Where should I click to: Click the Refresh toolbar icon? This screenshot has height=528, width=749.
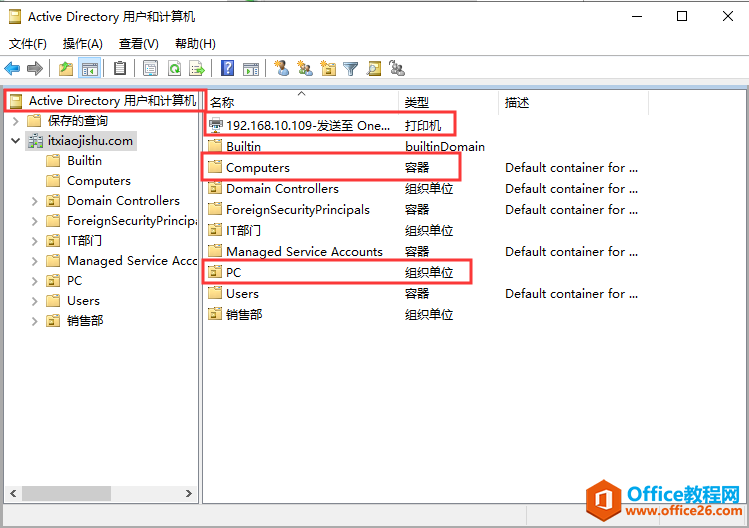point(174,68)
